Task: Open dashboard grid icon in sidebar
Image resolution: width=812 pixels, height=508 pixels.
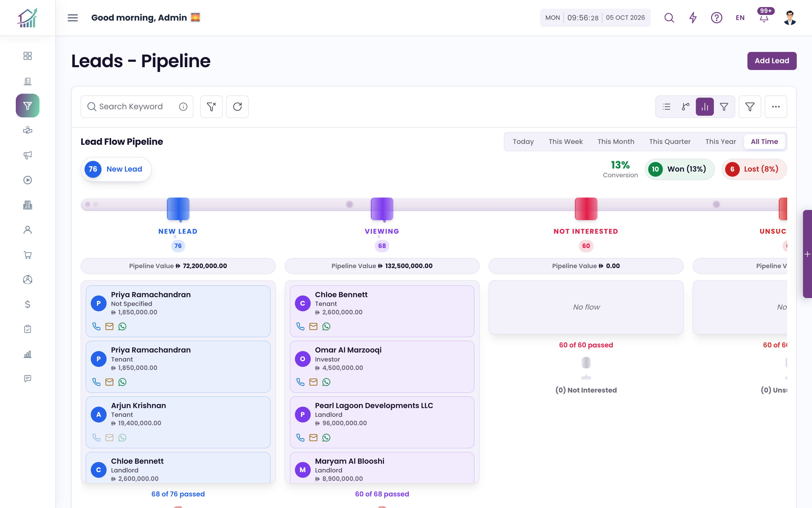Action: click(x=28, y=56)
